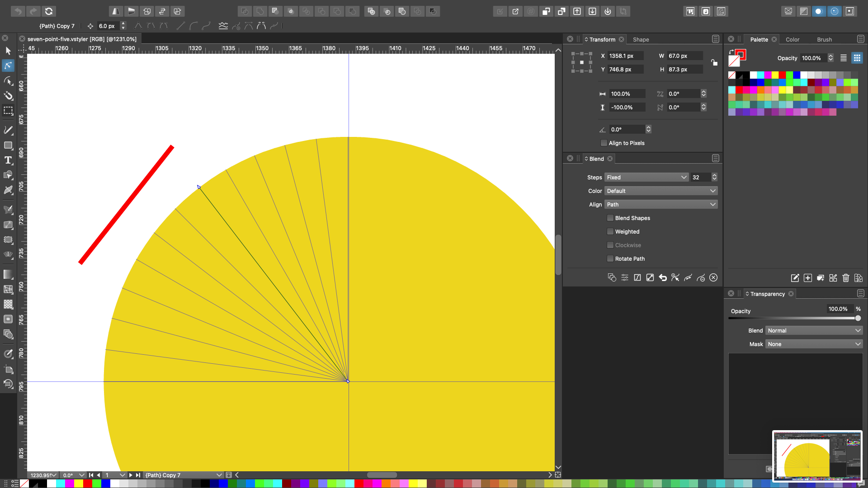Select the Text tool in left toolbar

point(8,160)
